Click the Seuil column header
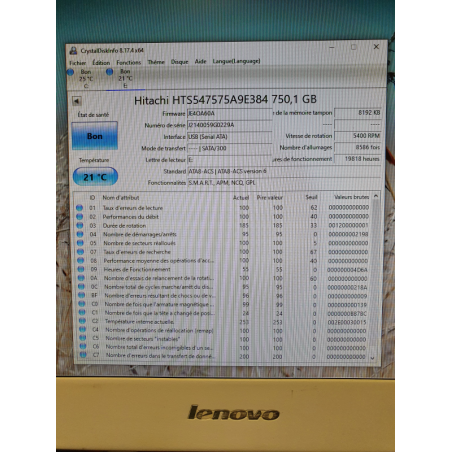 point(311,197)
